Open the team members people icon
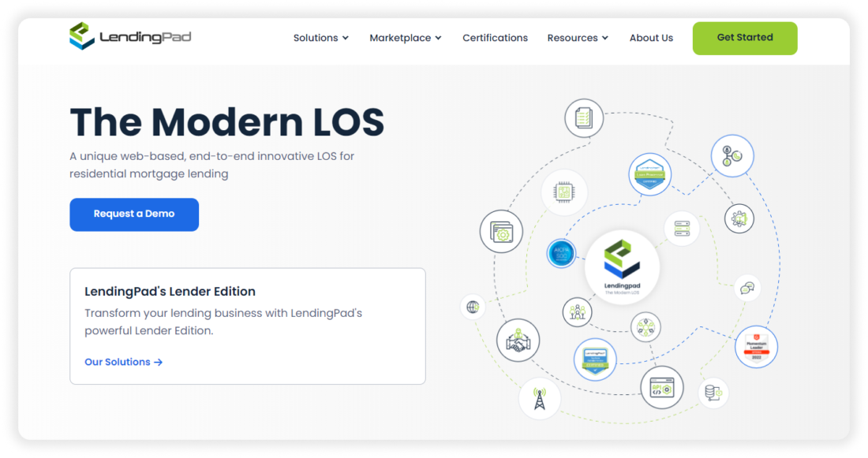This screenshot has width=868, height=458. pos(577,312)
